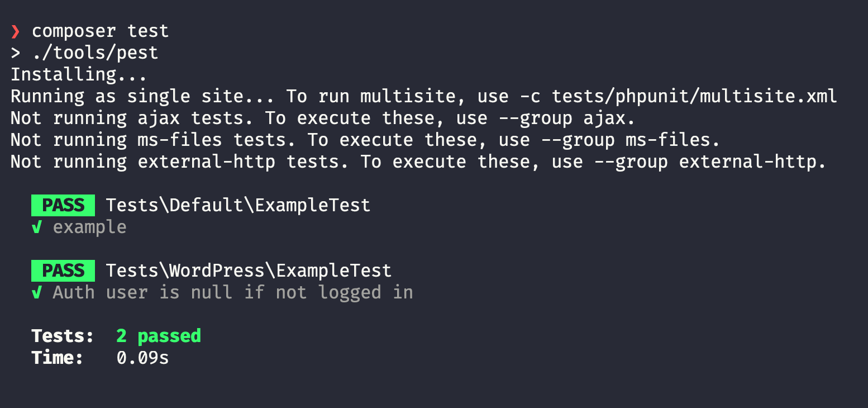Click the "2 passed" result text

pyautogui.click(x=158, y=336)
